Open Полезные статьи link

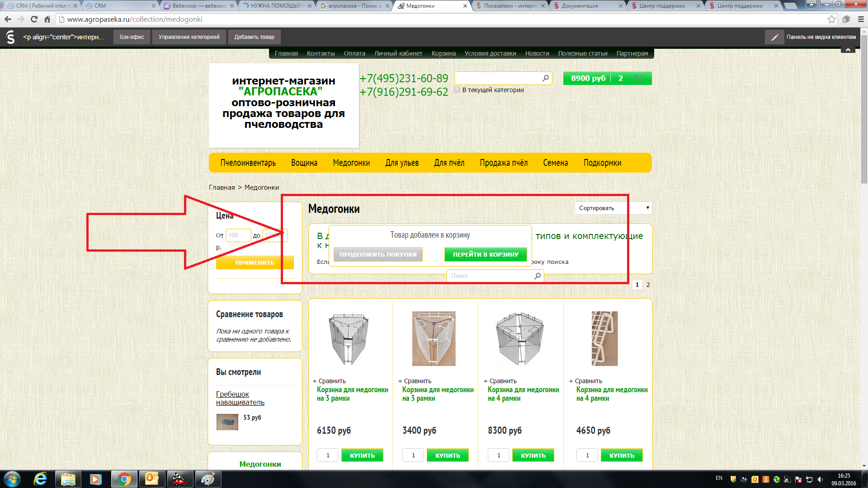[583, 53]
